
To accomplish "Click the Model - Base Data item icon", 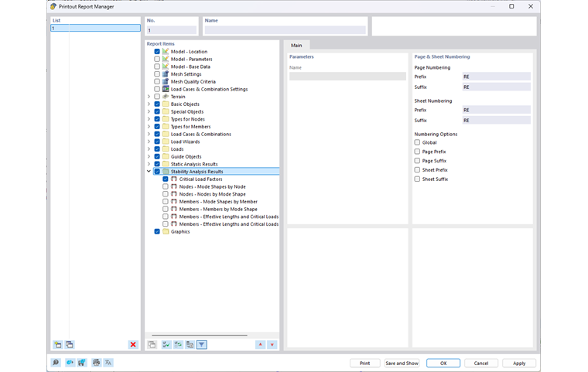I will [166, 67].
